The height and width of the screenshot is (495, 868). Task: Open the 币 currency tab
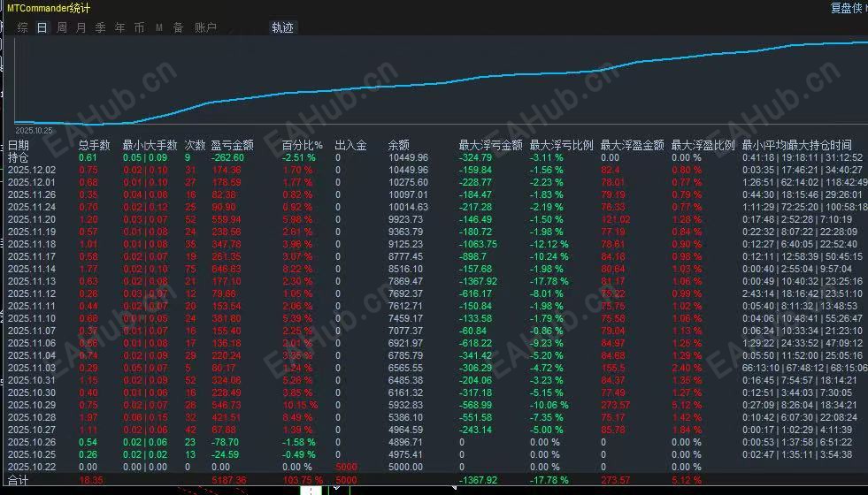139,27
